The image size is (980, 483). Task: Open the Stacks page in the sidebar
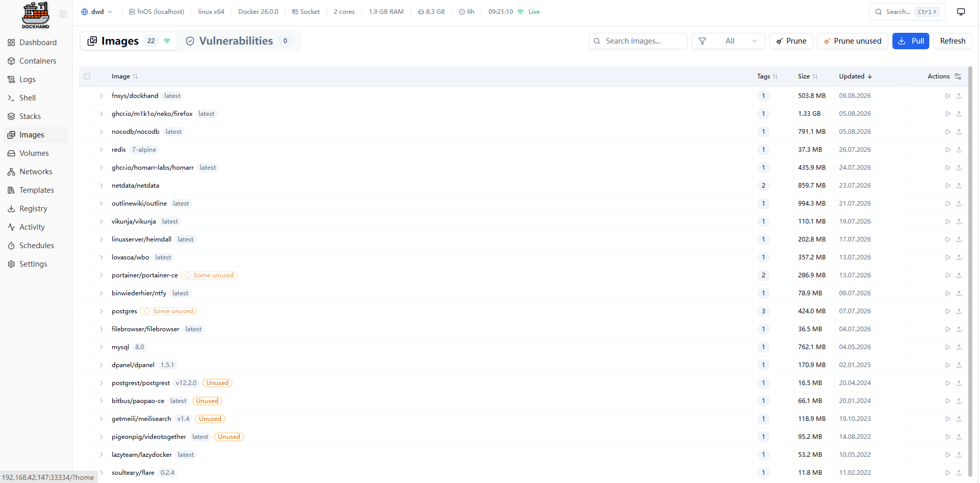[36, 116]
